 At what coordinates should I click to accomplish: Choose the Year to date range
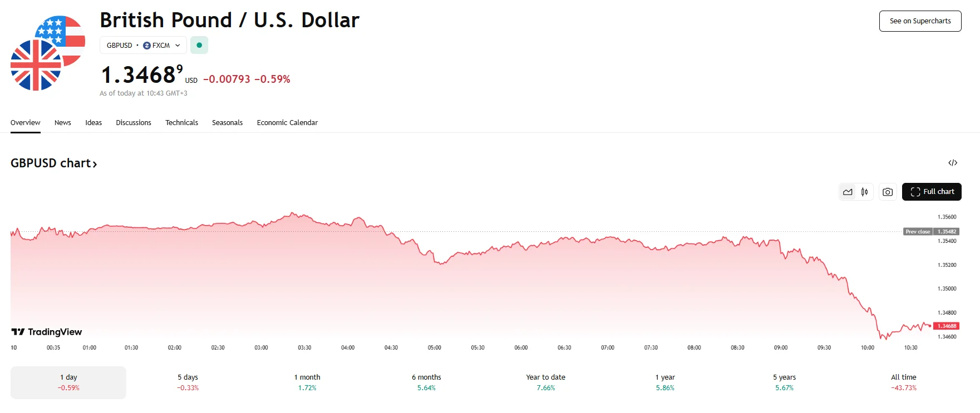(545, 382)
